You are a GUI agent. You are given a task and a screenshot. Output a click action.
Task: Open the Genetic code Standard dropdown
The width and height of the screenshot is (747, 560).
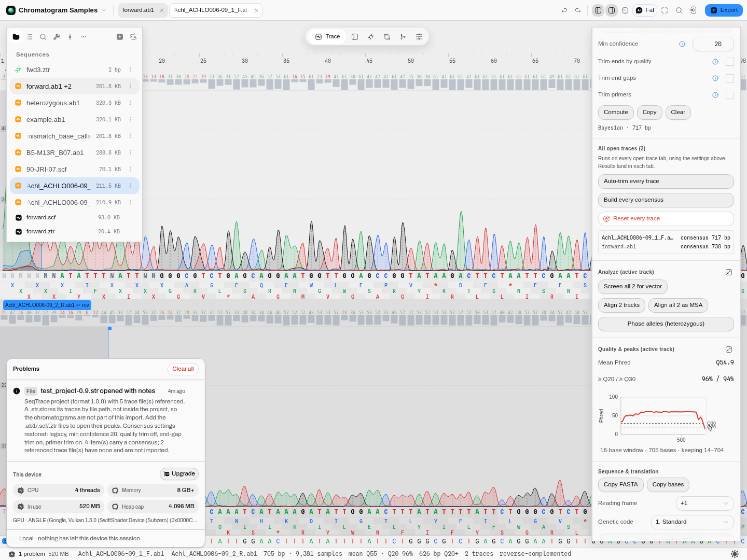tap(693, 522)
